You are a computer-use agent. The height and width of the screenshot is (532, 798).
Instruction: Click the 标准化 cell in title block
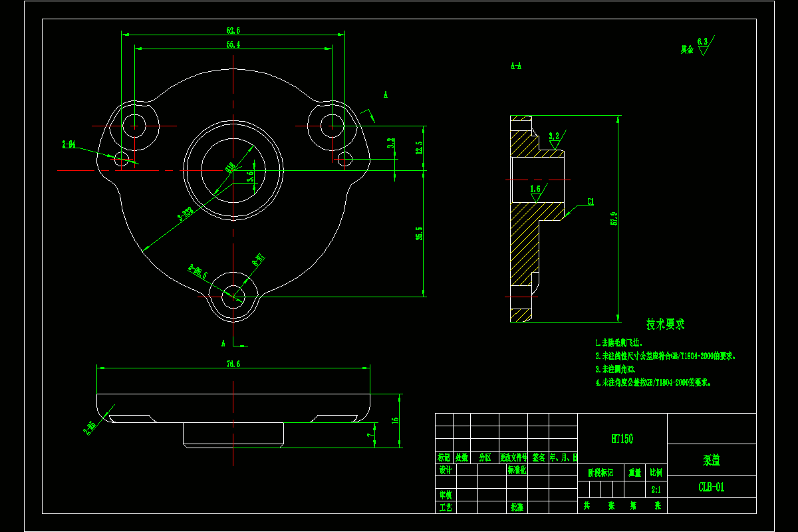tap(517, 469)
